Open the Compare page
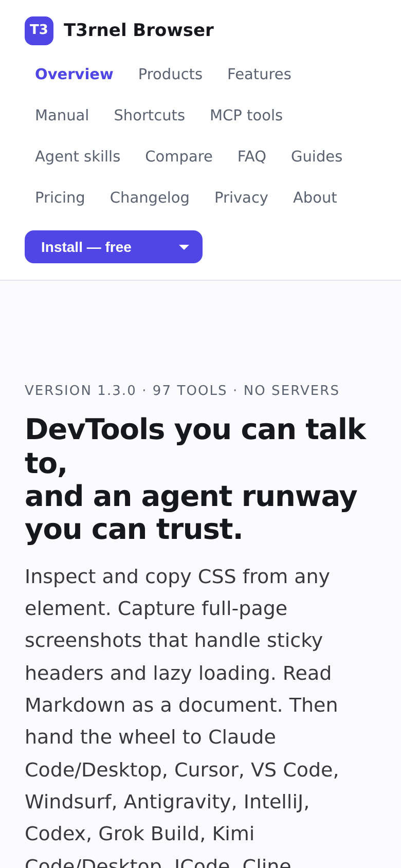The height and width of the screenshot is (868, 401). point(179,156)
